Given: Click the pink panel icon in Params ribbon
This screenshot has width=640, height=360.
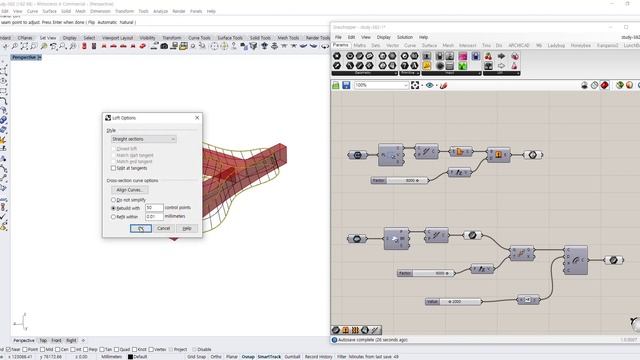Looking at the screenshot, I should [x=463, y=56].
